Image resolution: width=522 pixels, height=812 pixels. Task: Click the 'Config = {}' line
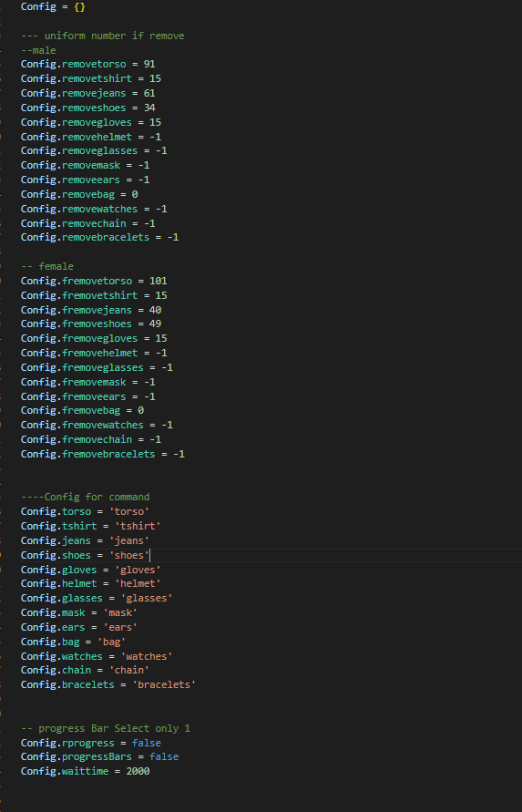pyautogui.click(x=54, y=7)
